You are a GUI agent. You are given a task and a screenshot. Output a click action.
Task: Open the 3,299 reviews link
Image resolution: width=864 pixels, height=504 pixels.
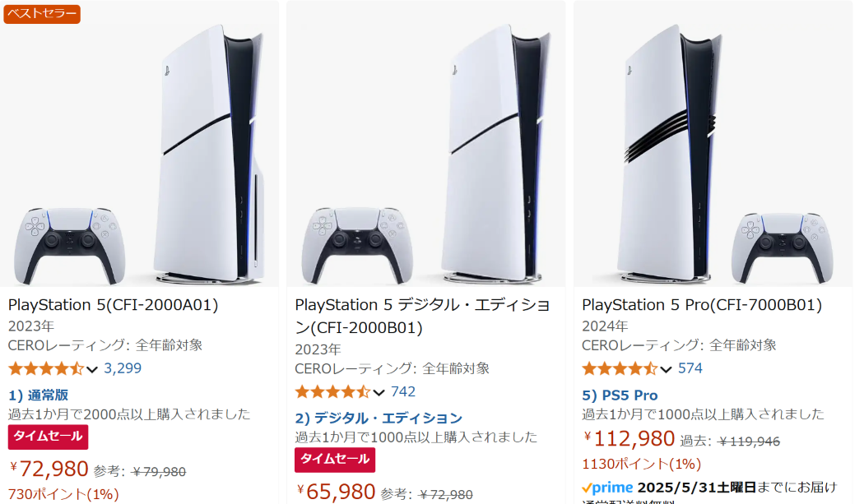coord(123,368)
